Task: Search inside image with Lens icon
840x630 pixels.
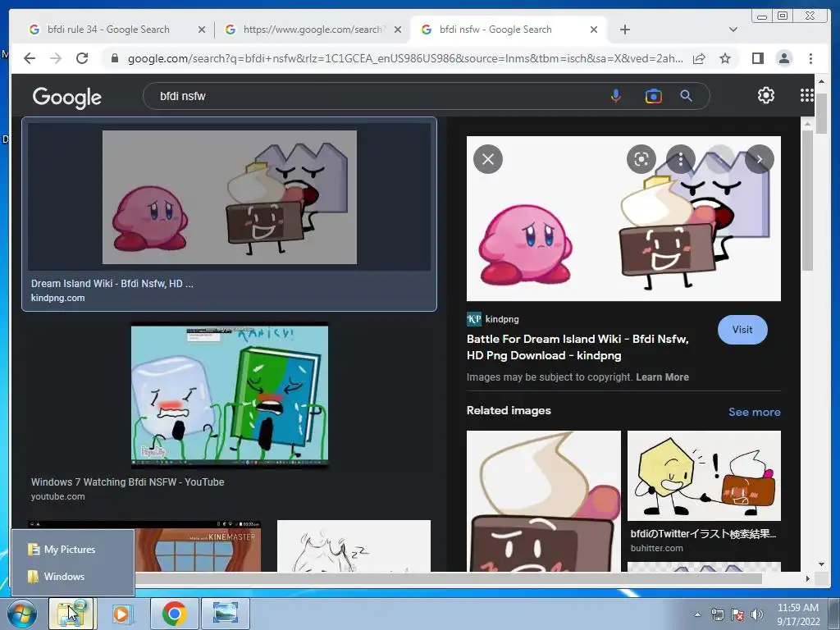Action: point(641,159)
